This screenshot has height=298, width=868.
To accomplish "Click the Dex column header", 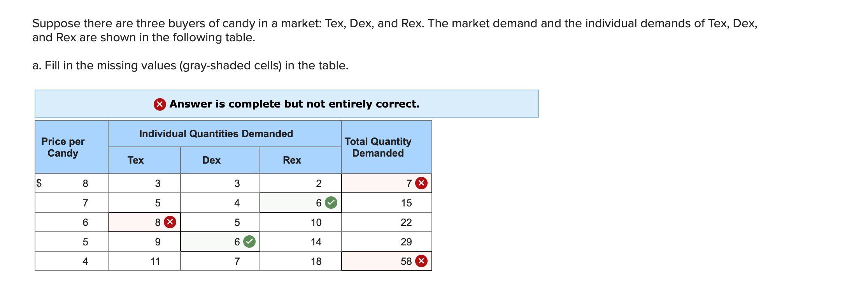I will (x=211, y=160).
